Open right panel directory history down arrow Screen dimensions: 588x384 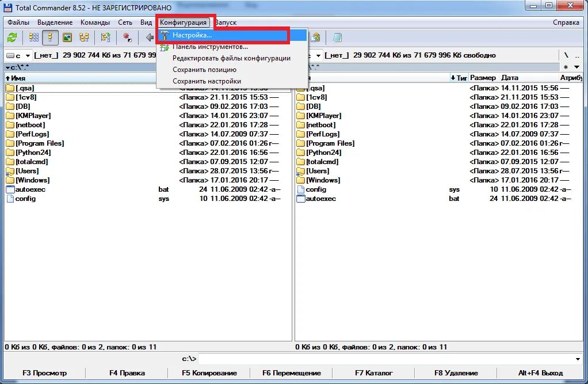point(576,67)
